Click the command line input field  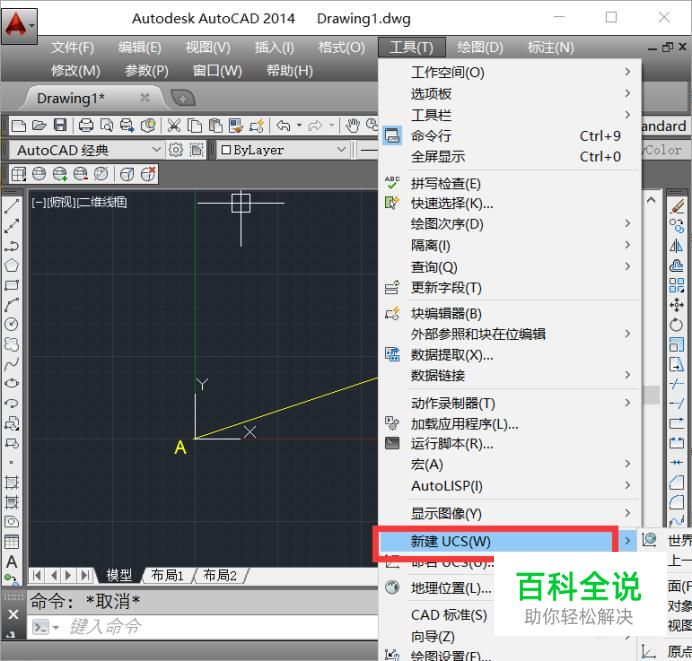point(221,627)
